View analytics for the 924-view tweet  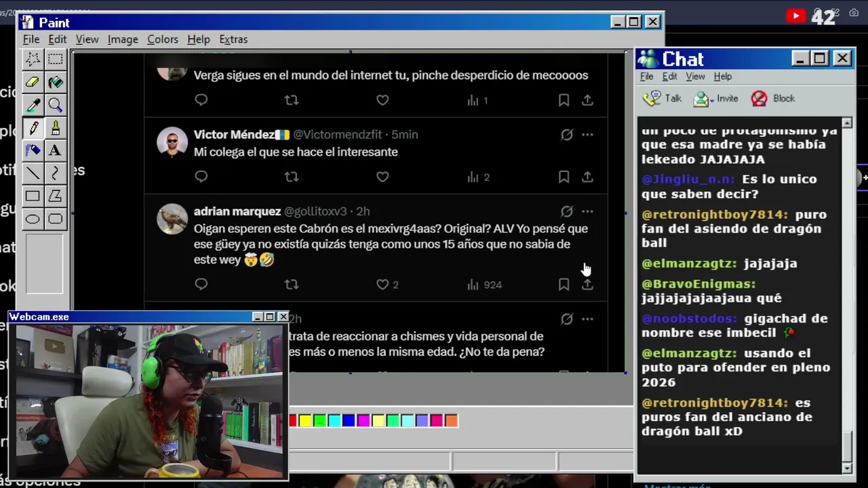point(484,285)
